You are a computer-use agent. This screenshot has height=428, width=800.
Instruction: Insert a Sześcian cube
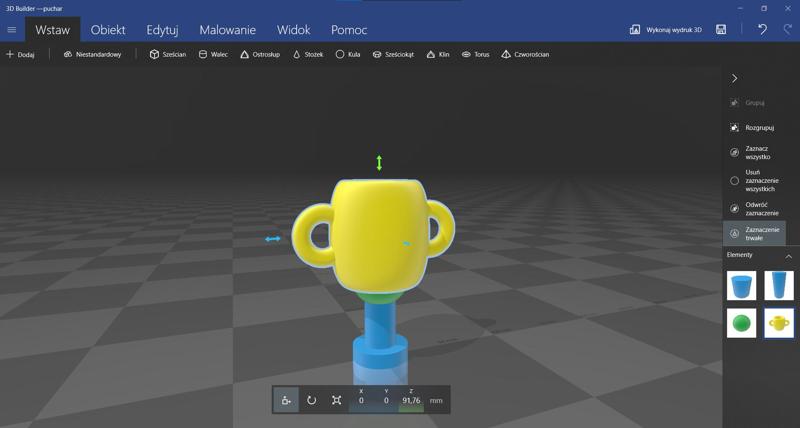(167, 55)
